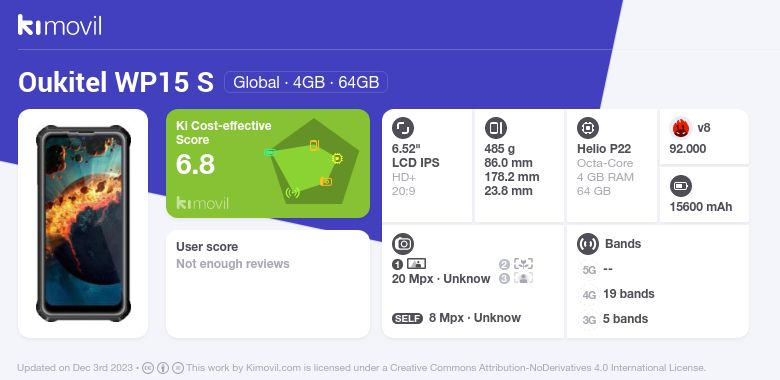
Task: Click the Creative Commons icon in footer
Action: point(147,368)
